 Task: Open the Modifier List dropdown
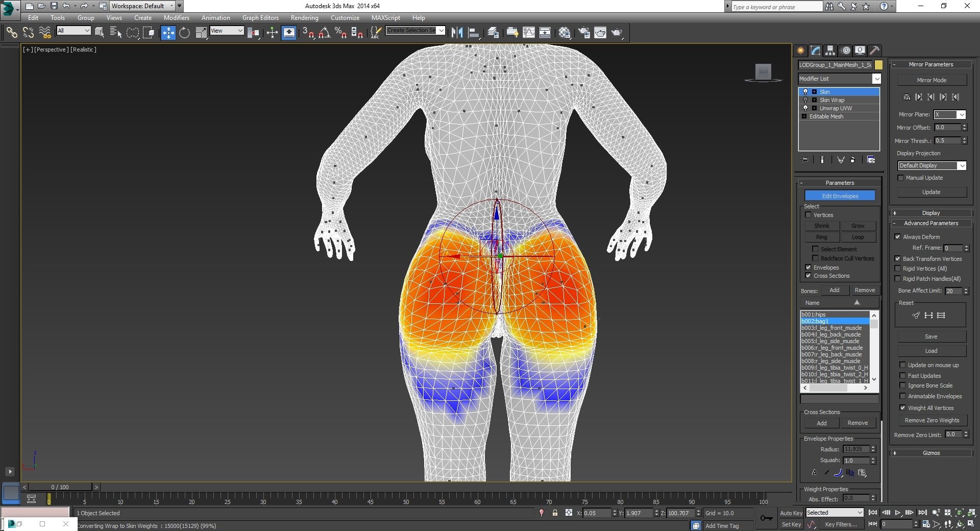click(x=840, y=79)
